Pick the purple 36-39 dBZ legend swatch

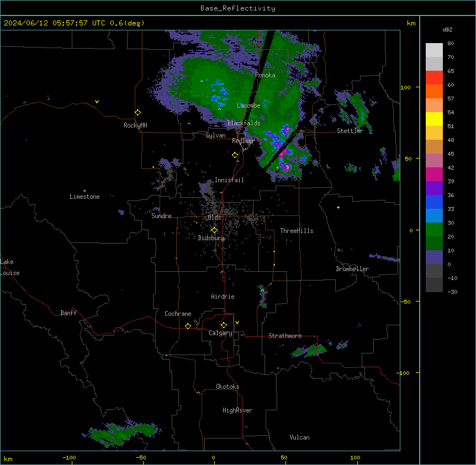point(434,188)
